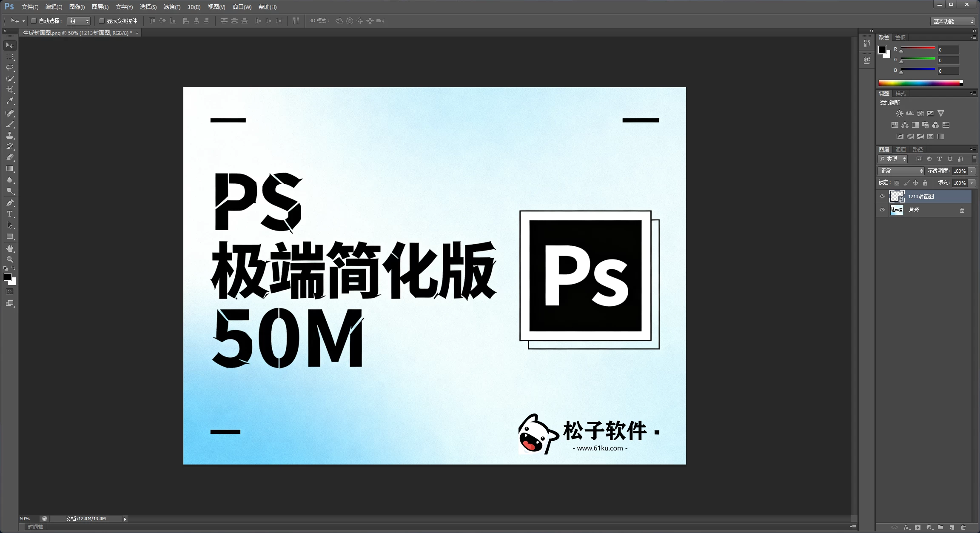Screen dimensions: 980x533
Task: Add a Color Balance adjustment
Action: pos(905,125)
